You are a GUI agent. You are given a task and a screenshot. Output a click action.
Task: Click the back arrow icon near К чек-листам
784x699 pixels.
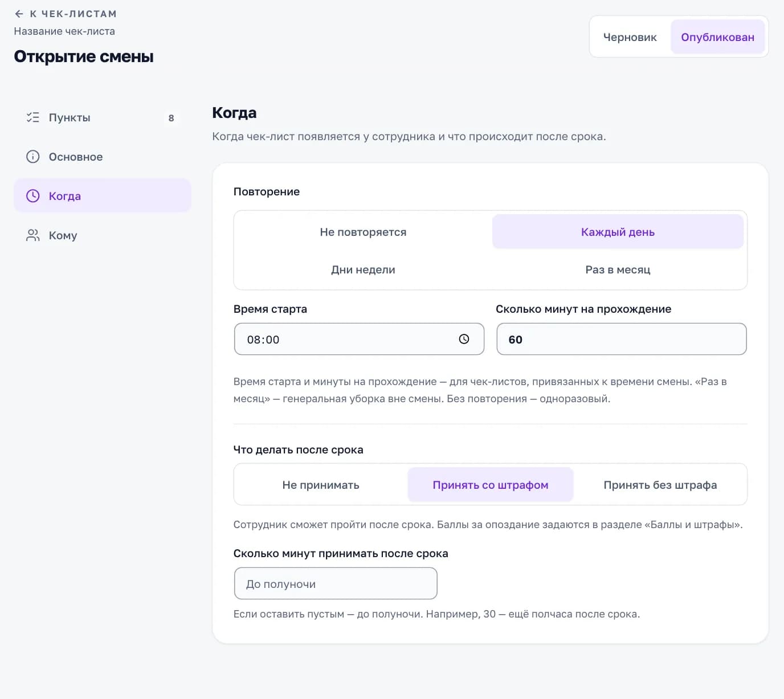[x=19, y=14]
